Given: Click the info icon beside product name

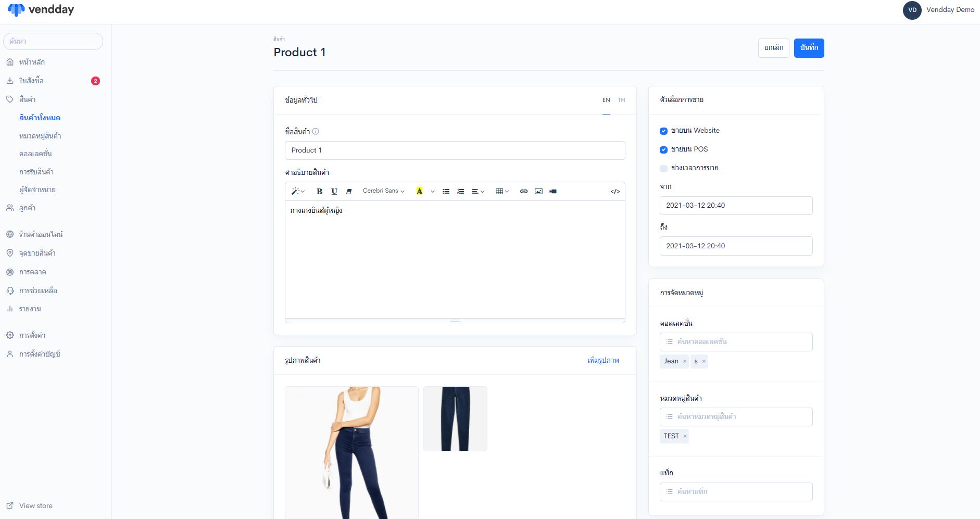Looking at the screenshot, I should tap(316, 132).
